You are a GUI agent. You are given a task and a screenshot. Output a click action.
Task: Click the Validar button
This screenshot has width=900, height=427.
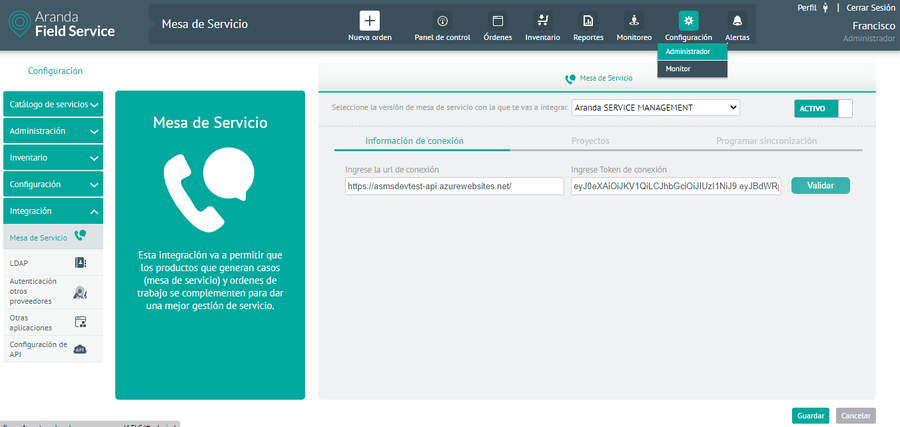tap(820, 185)
